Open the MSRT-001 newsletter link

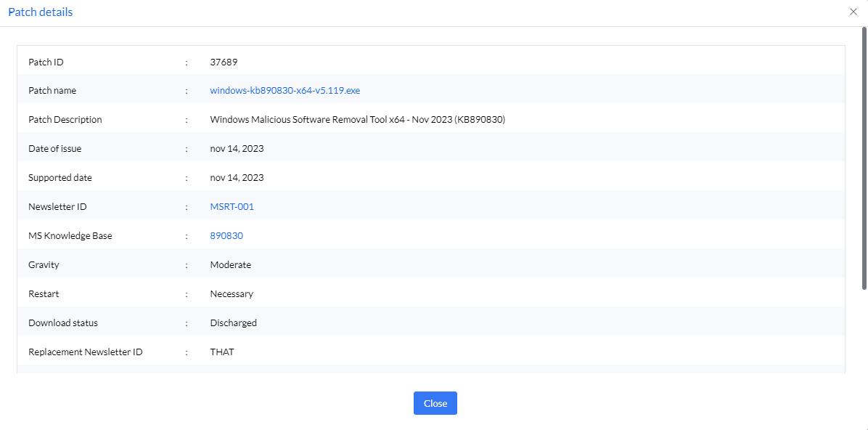point(232,207)
